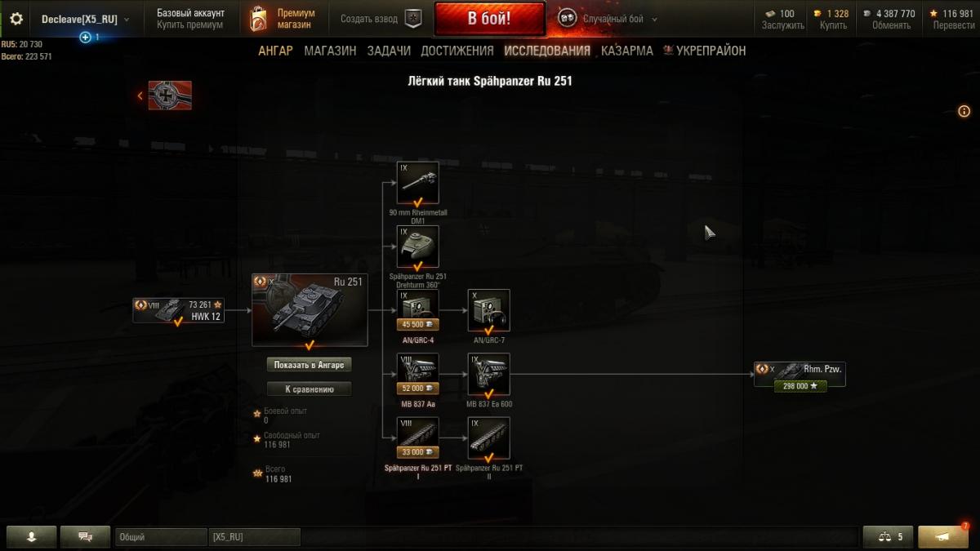Click the Общий chat channel field
This screenshot has width=980, height=551.
click(161, 537)
